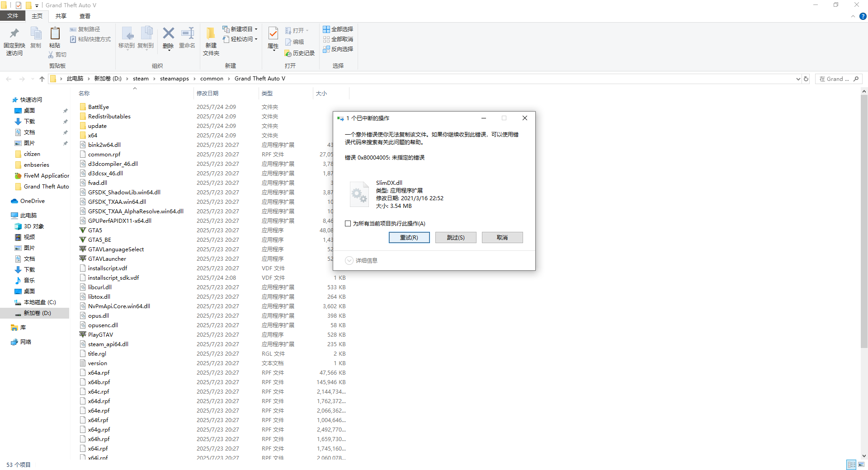Click Invert selection (反向选择)
Viewport: 868px width, 470px height.
338,49
